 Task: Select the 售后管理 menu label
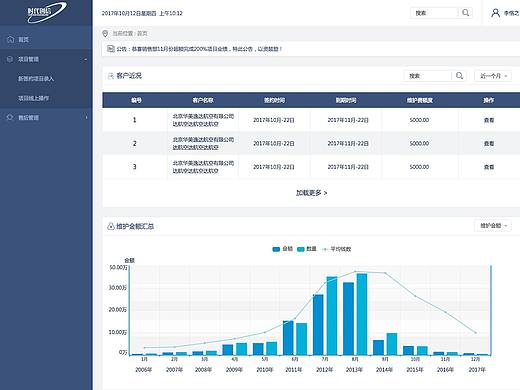(28, 118)
